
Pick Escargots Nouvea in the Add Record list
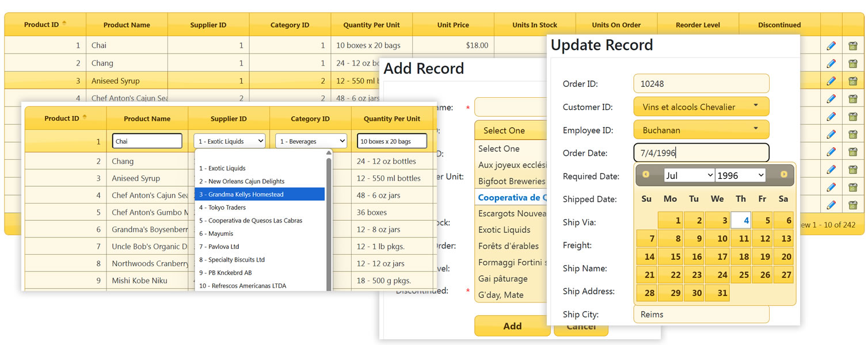[511, 213]
